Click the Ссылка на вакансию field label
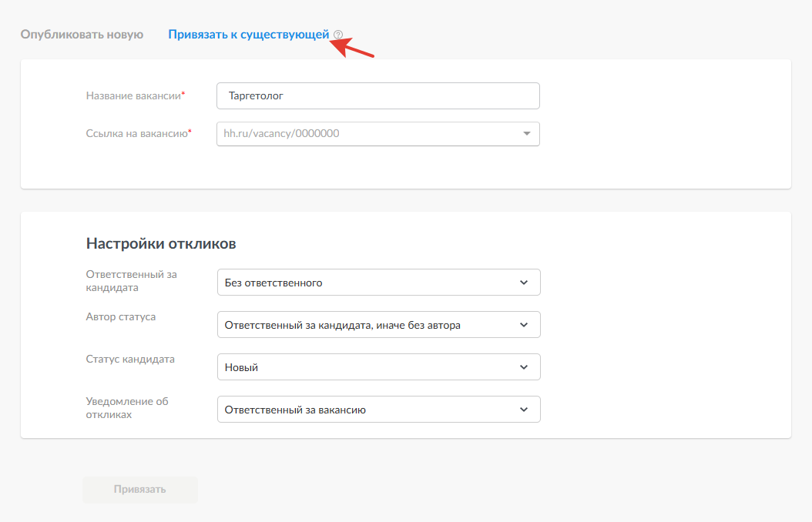Image resolution: width=812 pixels, height=522 pixels. click(x=138, y=133)
